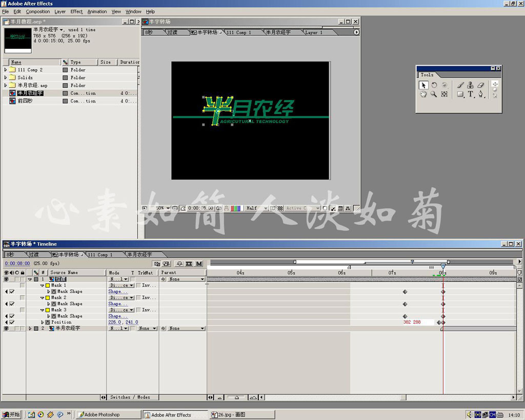Click the local axis mode icon in Tools

tap(495, 84)
